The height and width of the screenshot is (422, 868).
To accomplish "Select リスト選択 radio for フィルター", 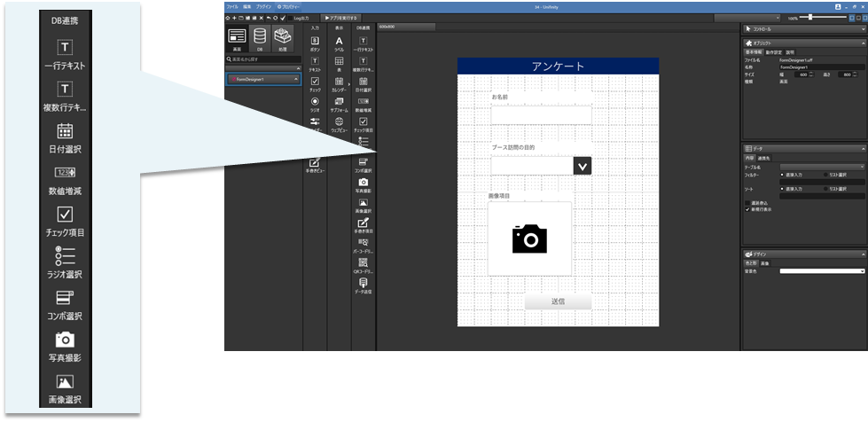I will (x=824, y=175).
